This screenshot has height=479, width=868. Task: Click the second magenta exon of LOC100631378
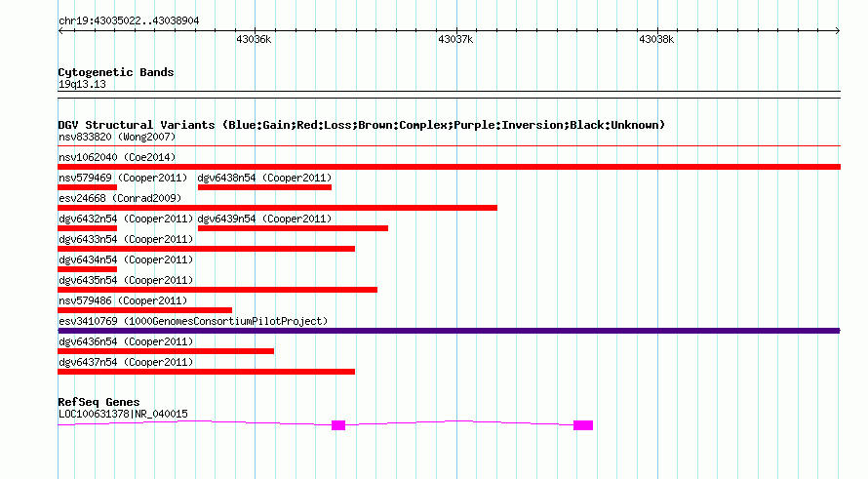(x=583, y=425)
